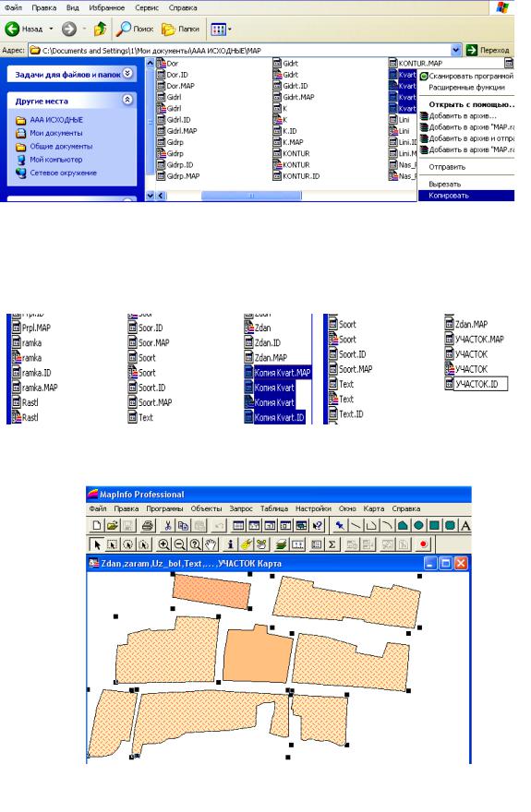The image size is (531, 812).
Task: Select the Ellipse drawing tool
Action: pyautogui.click(x=418, y=526)
